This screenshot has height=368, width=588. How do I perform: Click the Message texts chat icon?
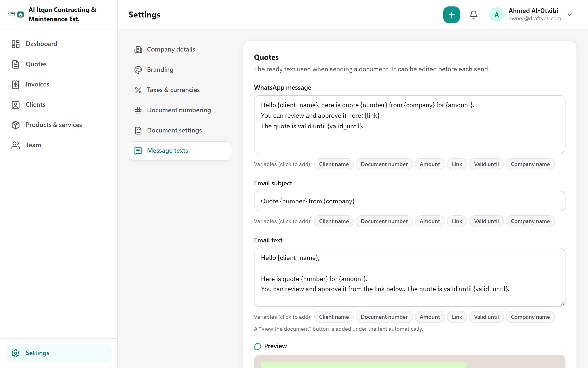[138, 151]
